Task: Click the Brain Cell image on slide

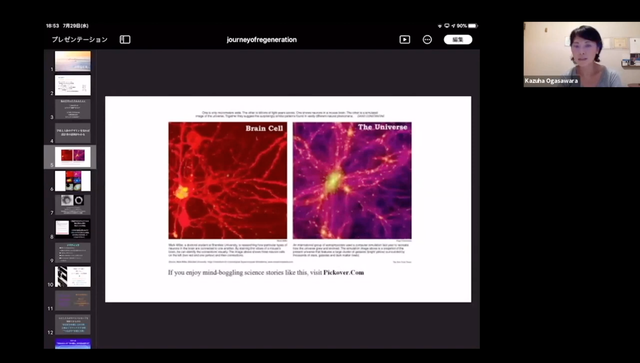Action: [228, 180]
